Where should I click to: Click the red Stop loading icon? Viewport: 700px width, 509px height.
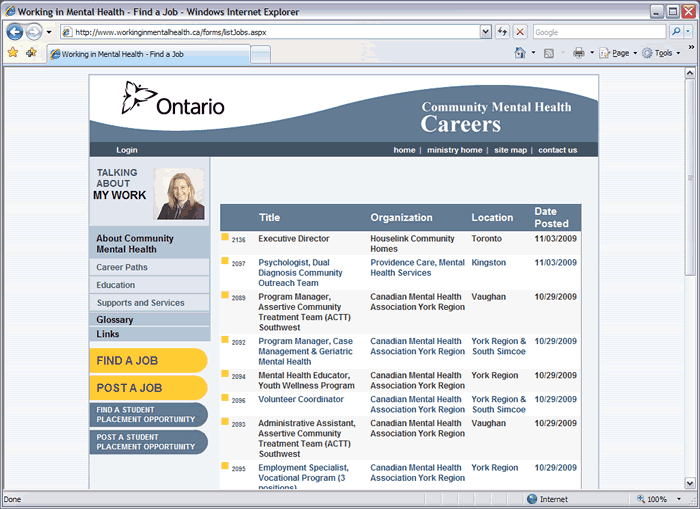[520, 32]
